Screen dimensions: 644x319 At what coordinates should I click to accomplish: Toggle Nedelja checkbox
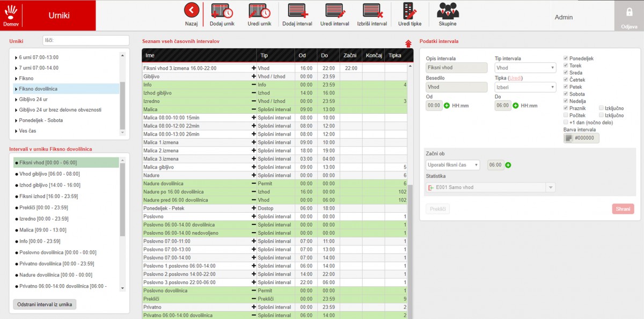point(566,101)
